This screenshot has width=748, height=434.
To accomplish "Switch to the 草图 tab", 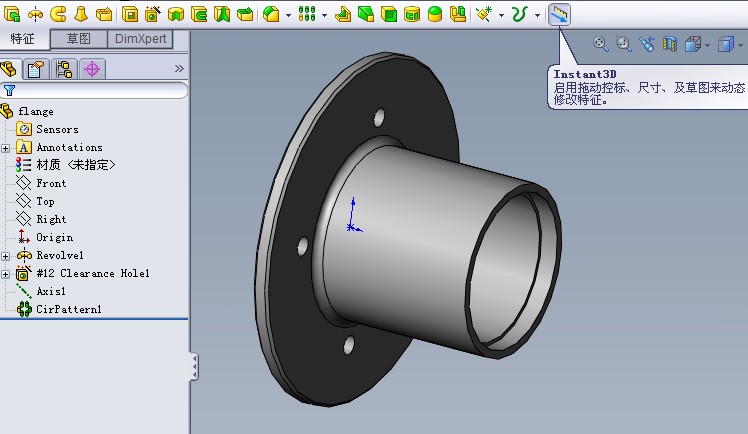I will (x=79, y=39).
